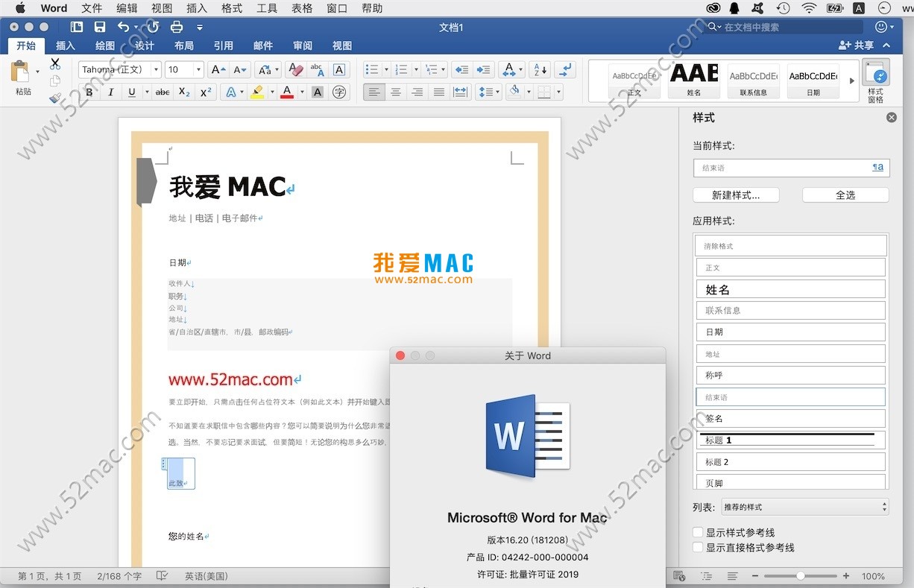Viewport: 914px width, 588px height.
Task: Apply superscript formatting
Action: [x=207, y=92]
